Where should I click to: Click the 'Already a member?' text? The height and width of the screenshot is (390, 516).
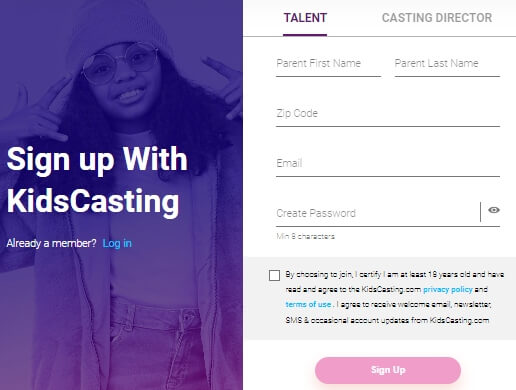tap(51, 243)
